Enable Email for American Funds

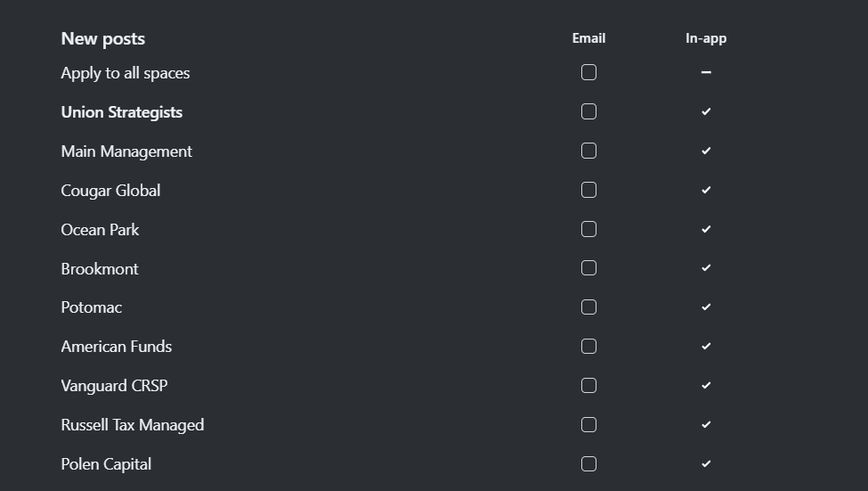(588, 347)
